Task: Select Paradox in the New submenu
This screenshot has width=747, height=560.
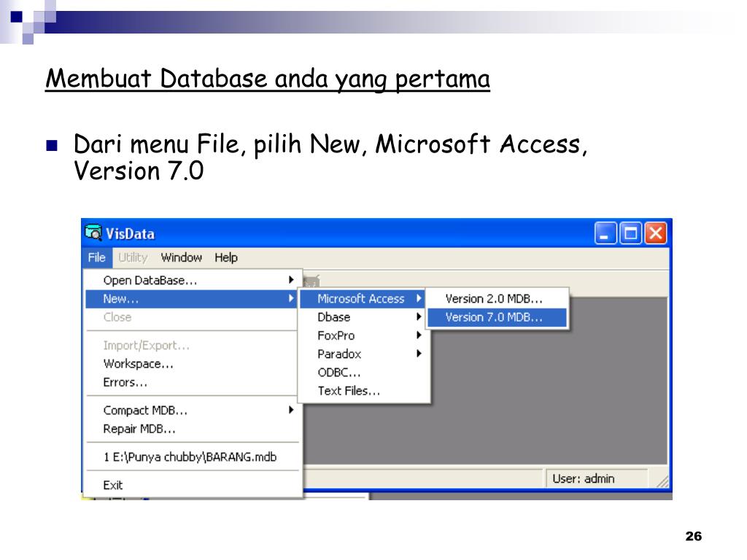Action: (x=364, y=354)
